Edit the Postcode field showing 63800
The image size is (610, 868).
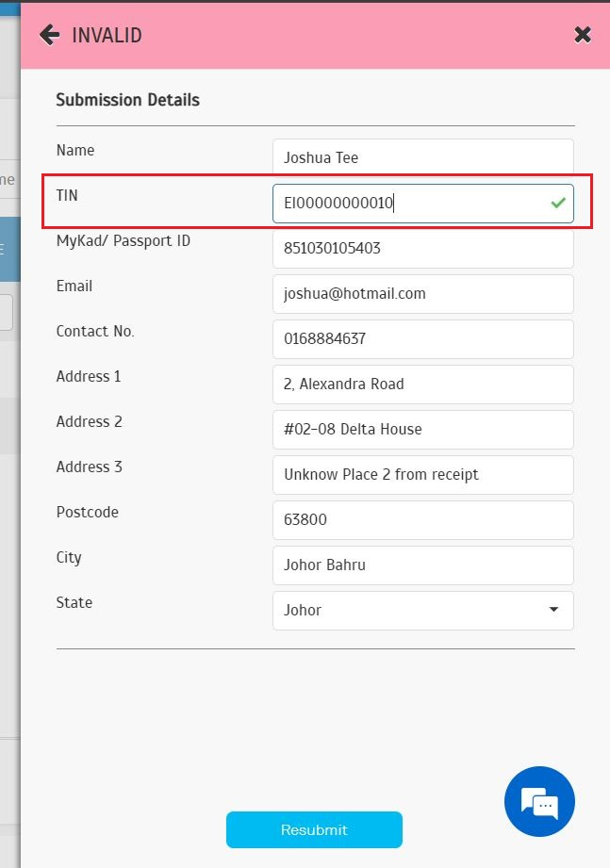coord(422,519)
